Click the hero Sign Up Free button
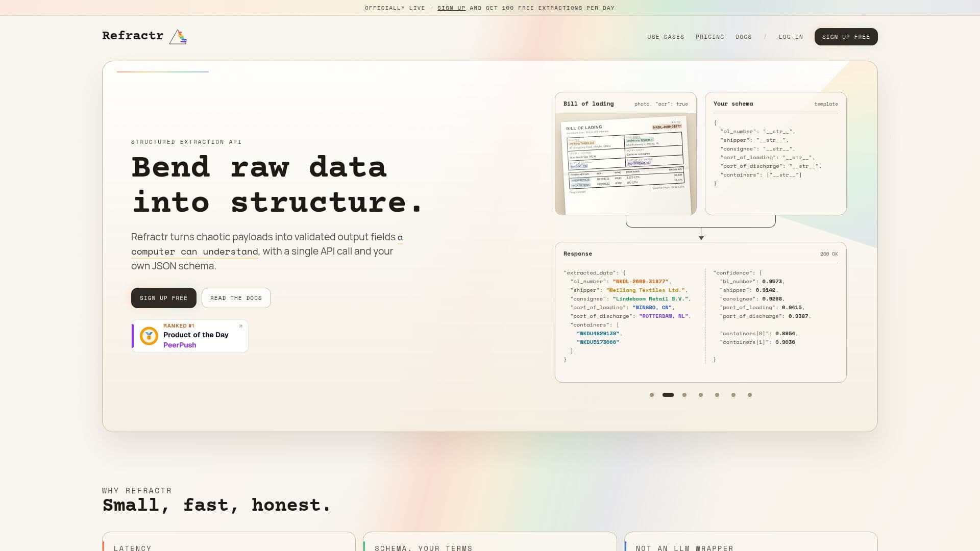 pos(163,298)
